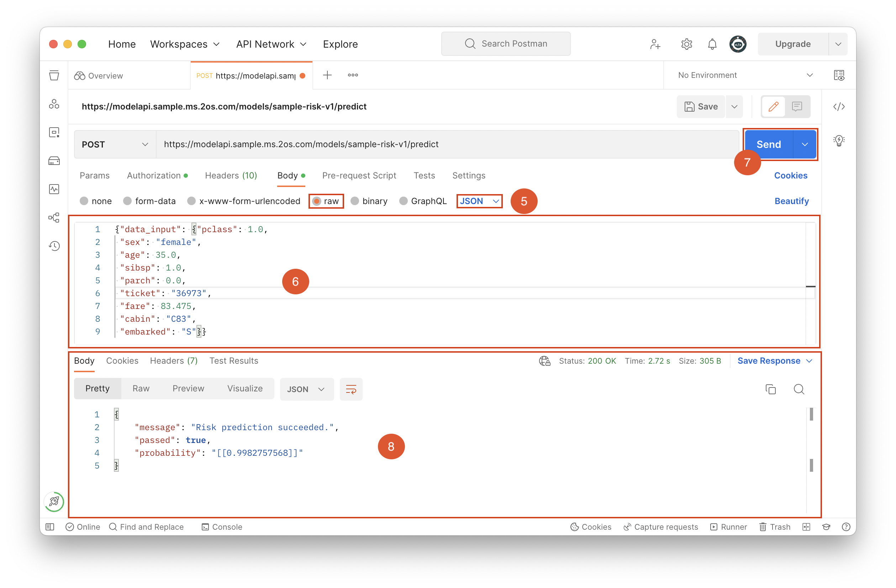896x588 pixels.
Task: Select the raw body radio option
Action: coord(317,201)
